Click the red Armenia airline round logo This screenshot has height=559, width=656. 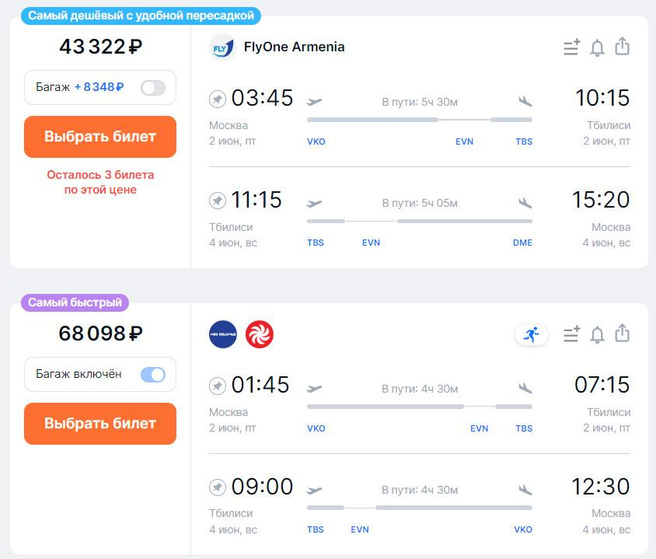pos(259,335)
